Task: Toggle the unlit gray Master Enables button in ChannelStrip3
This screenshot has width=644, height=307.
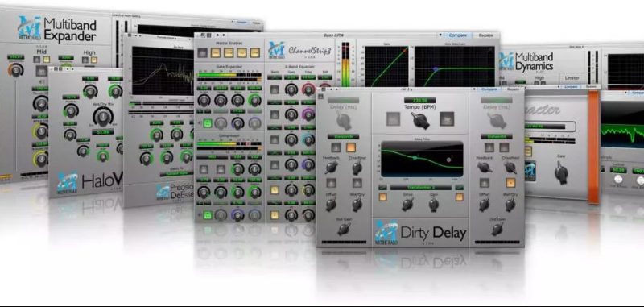Action: (x=202, y=52)
